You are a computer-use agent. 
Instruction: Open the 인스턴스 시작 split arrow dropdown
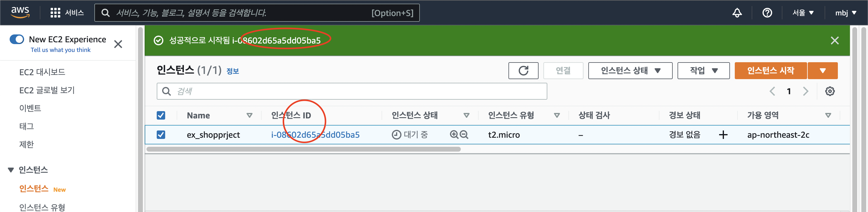(x=822, y=71)
